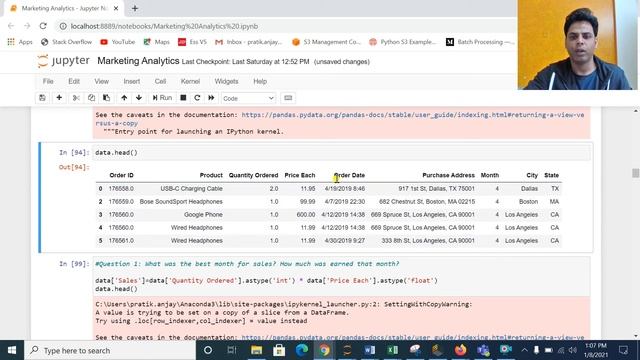
Task: Copy selected cells icon
Action: (x=91, y=98)
